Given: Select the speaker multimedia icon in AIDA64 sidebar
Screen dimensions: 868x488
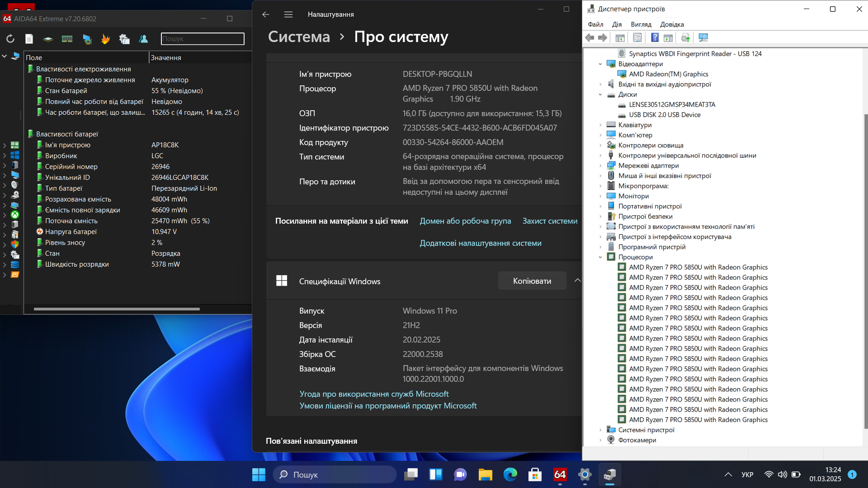Looking at the screenshot, I should [15, 185].
